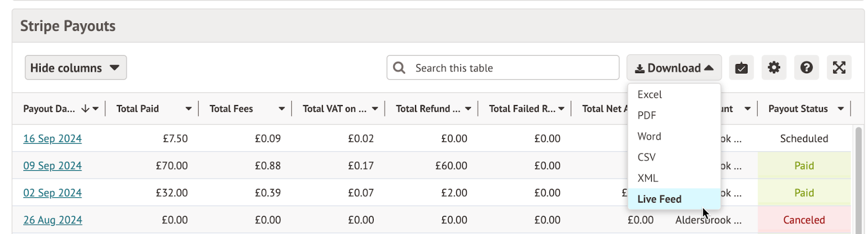Viewport: 868px width, 234px height.
Task: Open table settings gear icon
Action: (774, 68)
